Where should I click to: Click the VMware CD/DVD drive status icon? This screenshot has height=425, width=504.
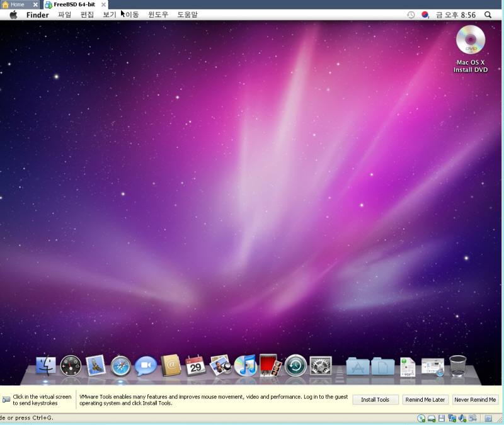point(421,418)
